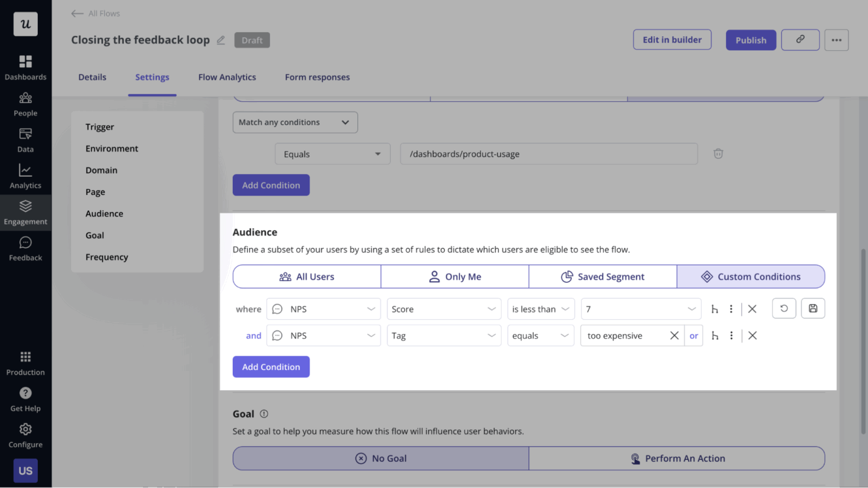Viewport: 868px width, 488px height.
Task: Copy flow link using chain icon button
Action: tap(800, 40)
